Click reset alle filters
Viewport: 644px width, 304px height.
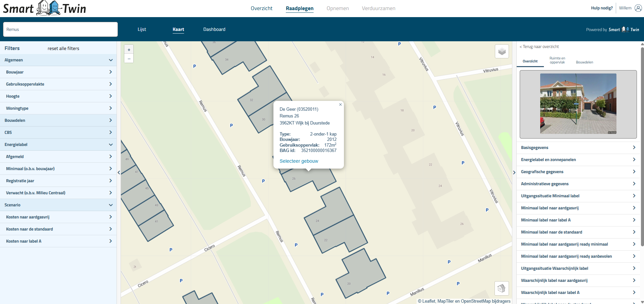point(63,49)
